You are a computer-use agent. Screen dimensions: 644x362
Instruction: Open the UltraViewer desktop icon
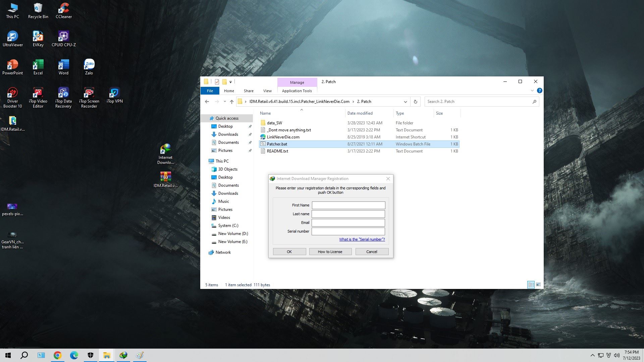click(13, 39)
